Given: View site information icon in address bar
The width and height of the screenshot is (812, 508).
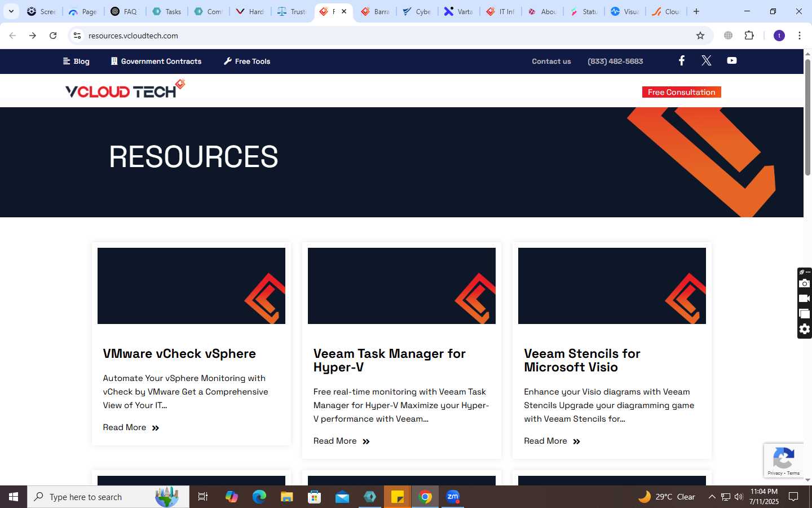Looking at the screenshot, I should (77, 36).
